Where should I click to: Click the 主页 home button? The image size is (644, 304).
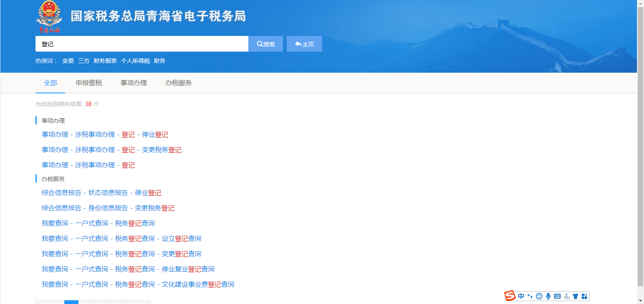[x=304, y=44]
